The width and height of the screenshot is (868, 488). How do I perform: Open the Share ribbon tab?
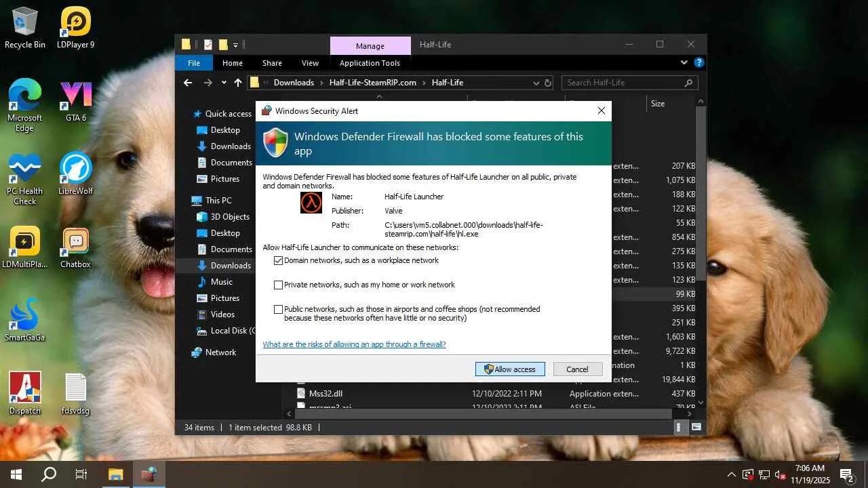[272, 63]
